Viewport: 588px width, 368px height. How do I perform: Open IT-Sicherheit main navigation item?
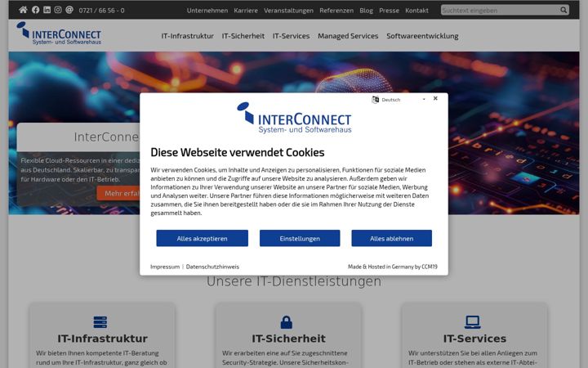pyautogui.click(x=243, y=36)
